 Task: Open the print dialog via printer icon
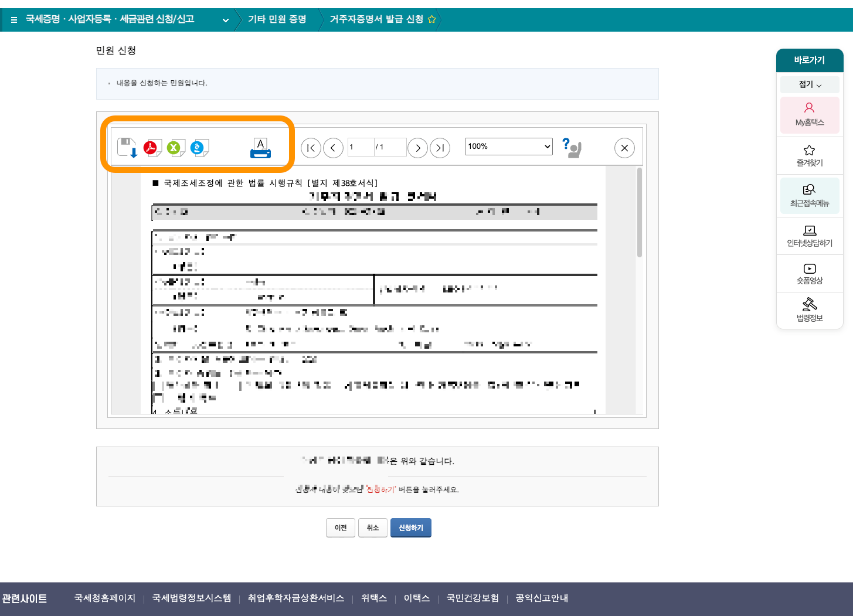(x=260, y=149)
